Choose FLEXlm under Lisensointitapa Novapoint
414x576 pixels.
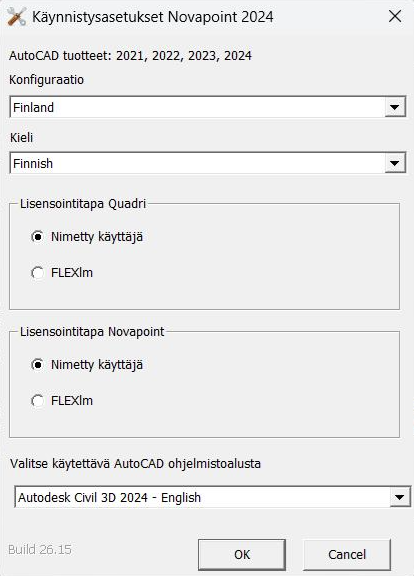tap(62, 401)
